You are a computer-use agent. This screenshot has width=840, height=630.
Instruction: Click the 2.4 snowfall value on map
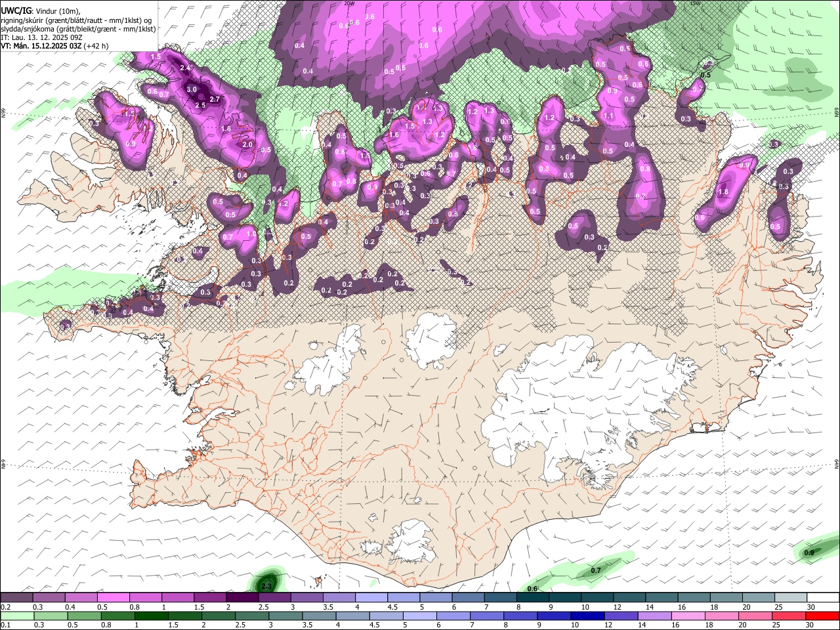point(185,68)
